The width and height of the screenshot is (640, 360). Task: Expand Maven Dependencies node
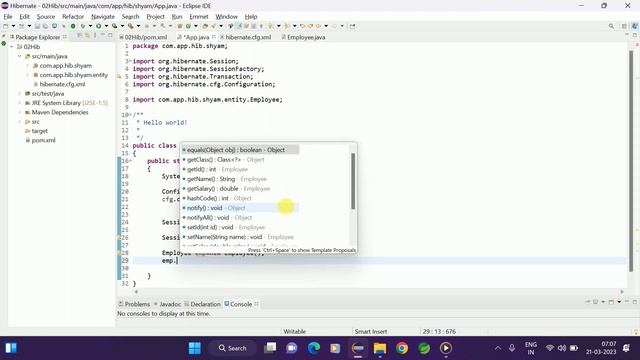[20, 112]
